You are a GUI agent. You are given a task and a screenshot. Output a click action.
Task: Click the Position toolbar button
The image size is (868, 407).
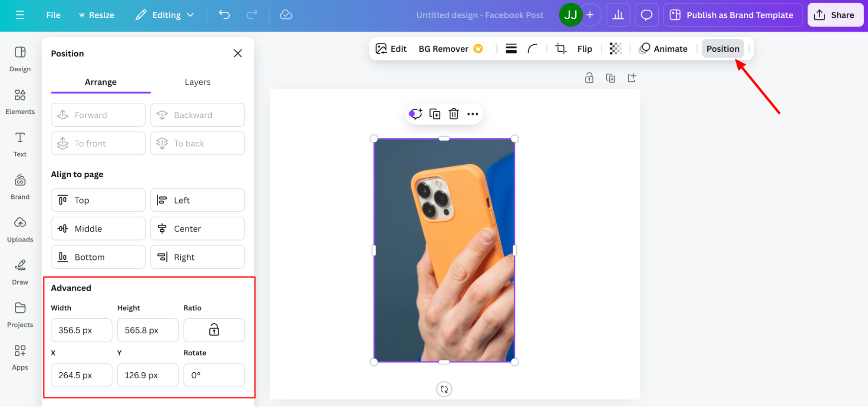pos(723,49)
